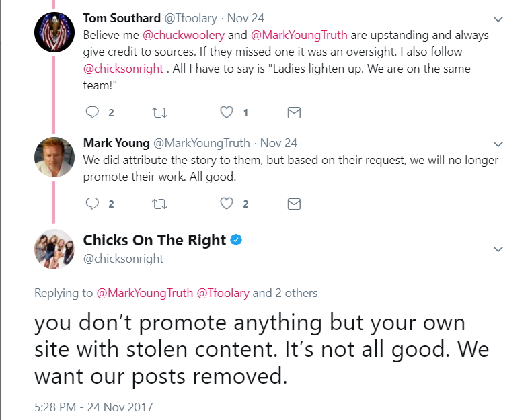
Task: Retweet Tom Southard's tweet
Action: tap(159, 113)
